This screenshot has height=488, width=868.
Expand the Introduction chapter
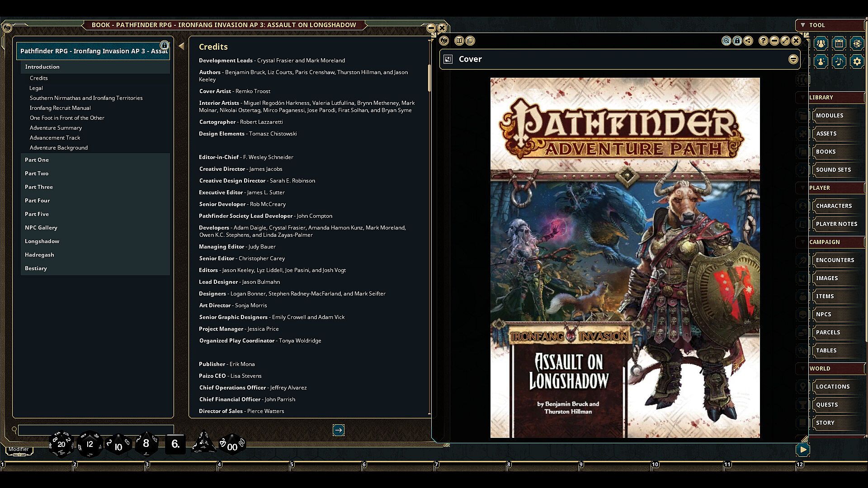tap(95, 67)
